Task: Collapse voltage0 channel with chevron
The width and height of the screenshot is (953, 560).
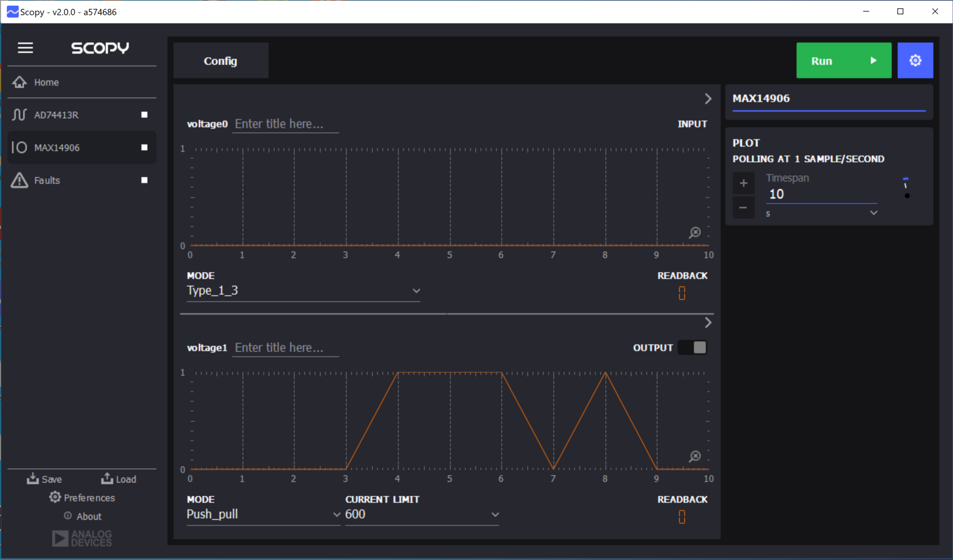Action: [708, 99]
